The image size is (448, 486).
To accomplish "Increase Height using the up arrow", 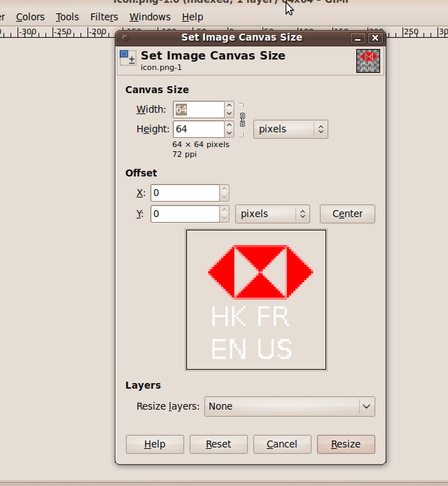I will pyautogui.click(x=230, y=125).
